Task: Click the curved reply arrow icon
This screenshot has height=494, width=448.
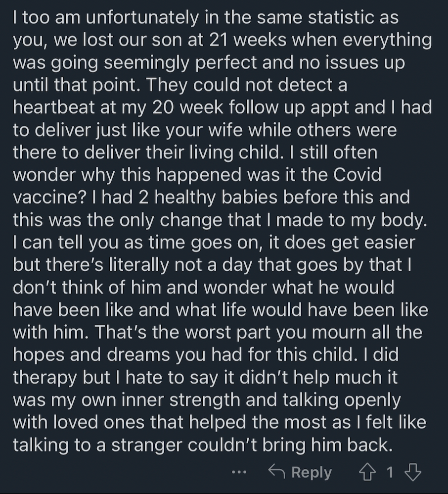Action: coord(277,472)
